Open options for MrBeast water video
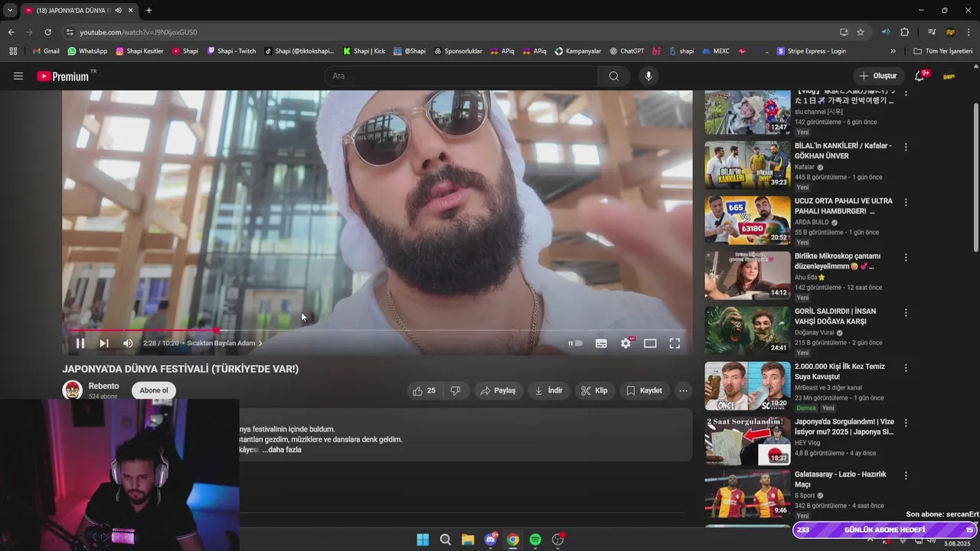 tap(906, 367)
